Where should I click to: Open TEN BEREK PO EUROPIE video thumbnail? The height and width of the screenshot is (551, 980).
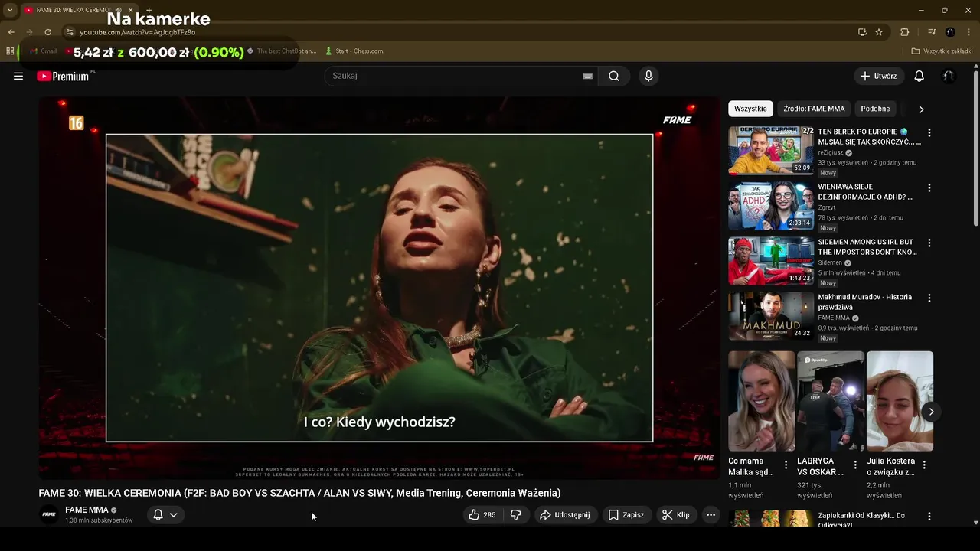pos(771,151)
